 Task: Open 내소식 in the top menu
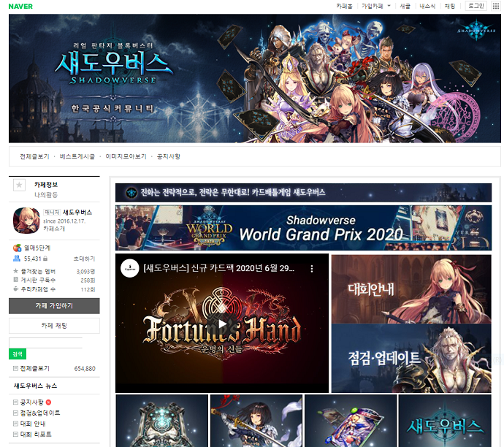click(x=427, y=6)
